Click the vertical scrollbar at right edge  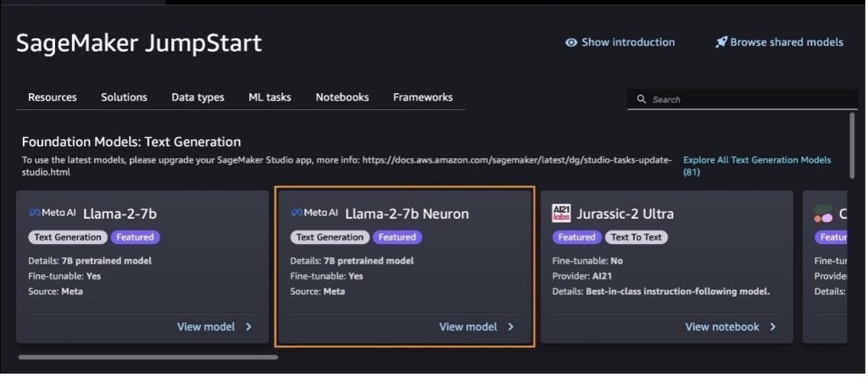tap(852, 145)
